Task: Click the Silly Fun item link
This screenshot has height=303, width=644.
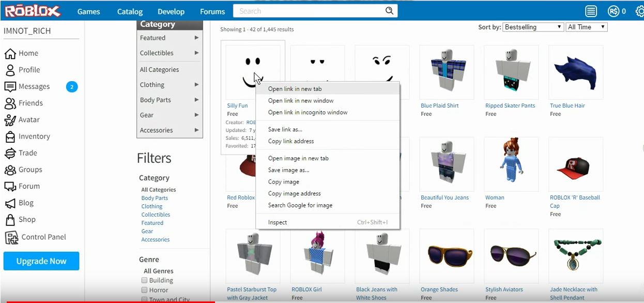Action: [237, 105]
